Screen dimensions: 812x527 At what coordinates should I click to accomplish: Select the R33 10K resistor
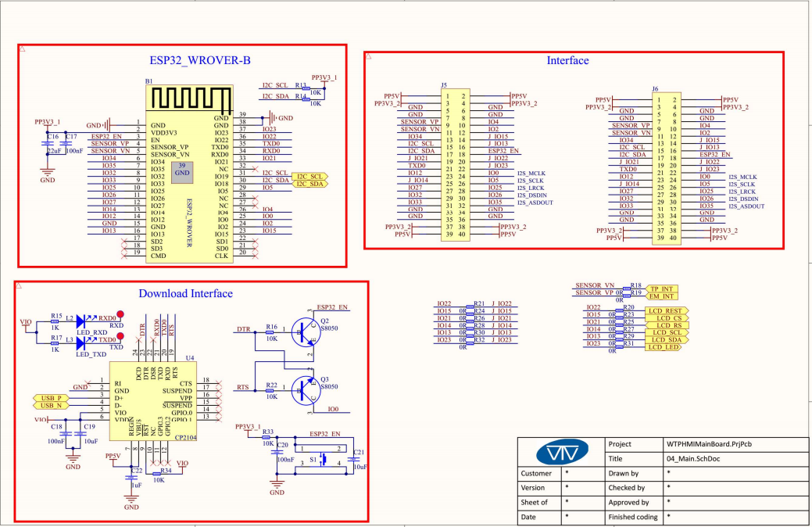[266, 437]
